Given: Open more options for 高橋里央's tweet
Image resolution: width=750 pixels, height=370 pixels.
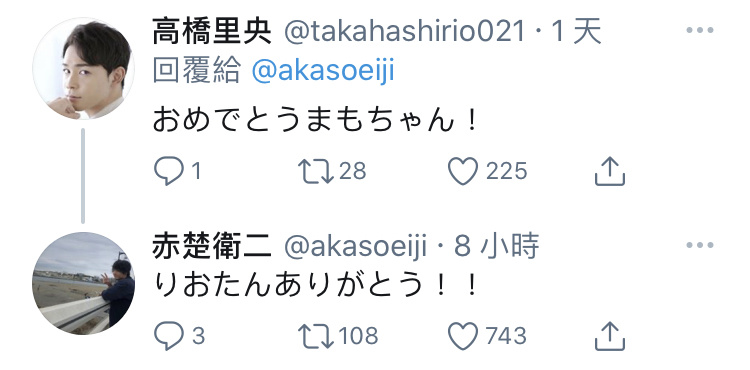Looking at the screenshot, I should tap(700, 30).
